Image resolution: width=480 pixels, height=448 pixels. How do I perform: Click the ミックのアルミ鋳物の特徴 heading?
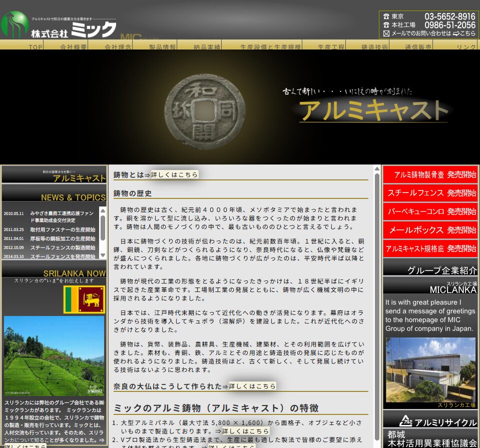[x=216, y=408]
